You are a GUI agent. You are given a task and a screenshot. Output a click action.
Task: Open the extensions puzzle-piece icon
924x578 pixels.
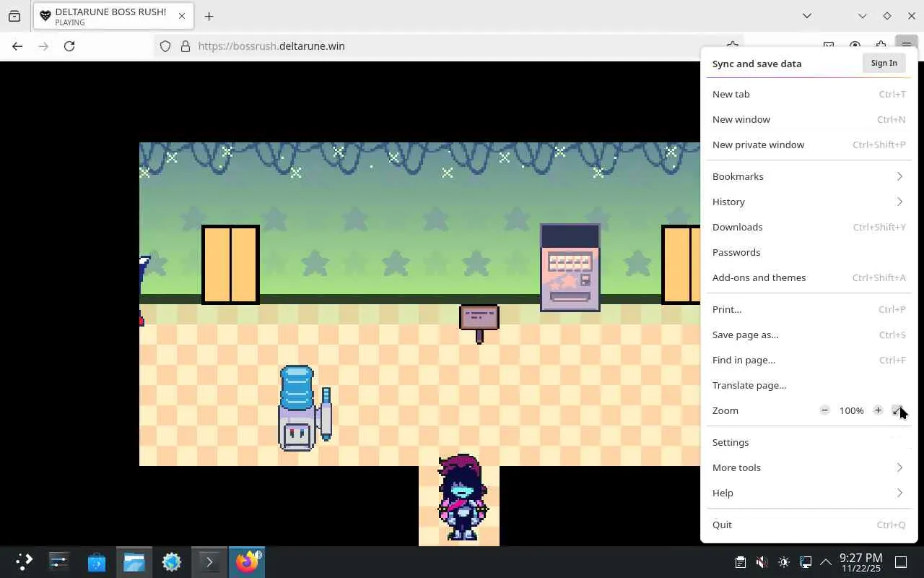tap(881, 46)
